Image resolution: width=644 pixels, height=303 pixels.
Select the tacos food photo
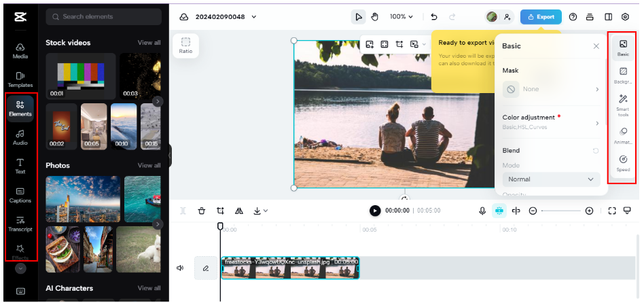(x=63, y=249)
